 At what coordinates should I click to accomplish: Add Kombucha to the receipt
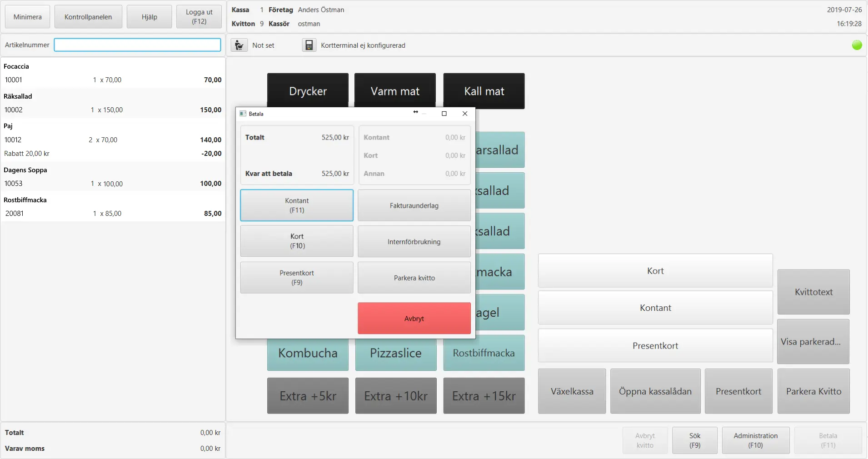pyautogui.click(x=308, y=353)
